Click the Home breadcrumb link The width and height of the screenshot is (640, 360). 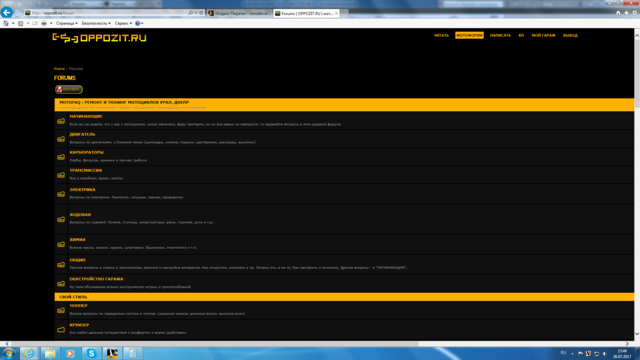coord(59,69)
